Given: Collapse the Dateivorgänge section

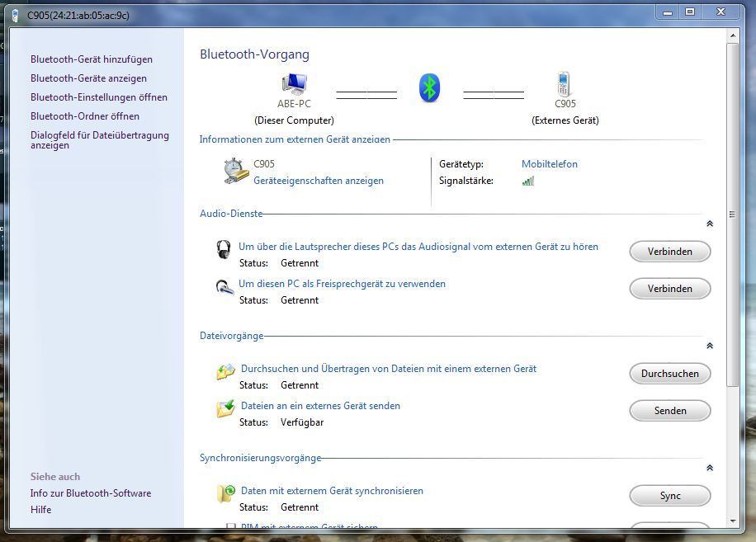Looking at the screenshot, I should click(710, 346).
